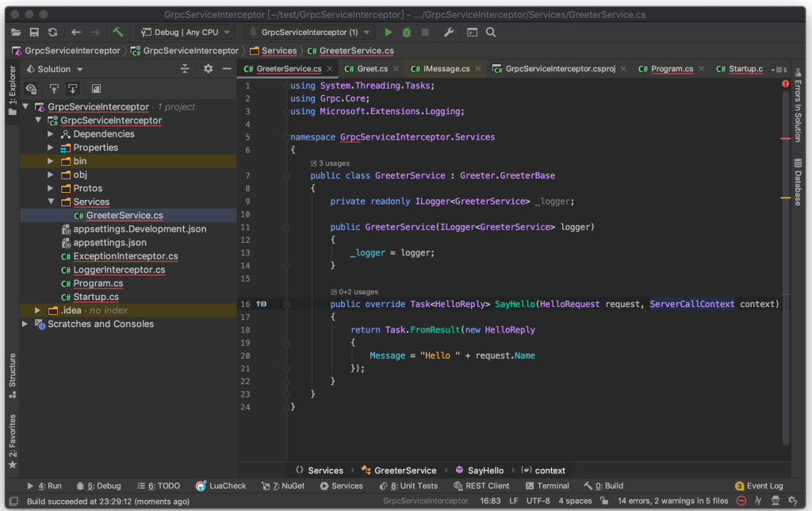Open Solution panel gear options

click(x=209, y=68)
